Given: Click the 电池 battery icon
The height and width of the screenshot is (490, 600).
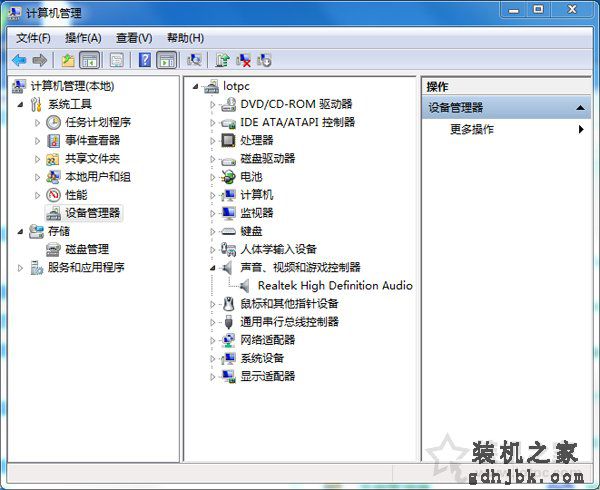Looking at the screenshot, I should pos(228,177).
